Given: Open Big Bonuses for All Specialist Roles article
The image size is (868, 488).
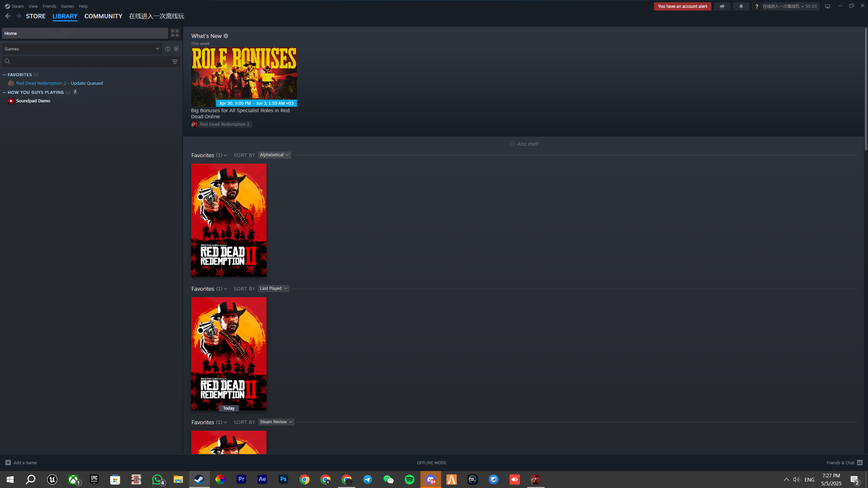Looking at the screenshot, I should [x=240, y=114].
